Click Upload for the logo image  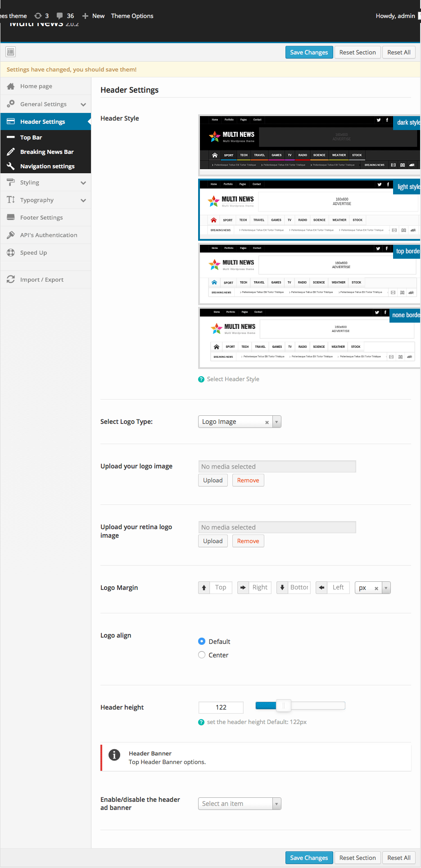click(x=213, y=480)
